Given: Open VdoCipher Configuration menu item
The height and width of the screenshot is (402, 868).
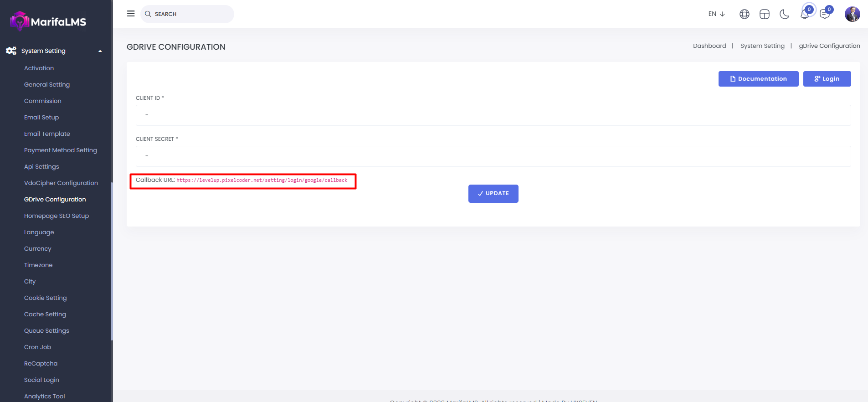Looking at the screenshot, I should click(x=61, y=183).
